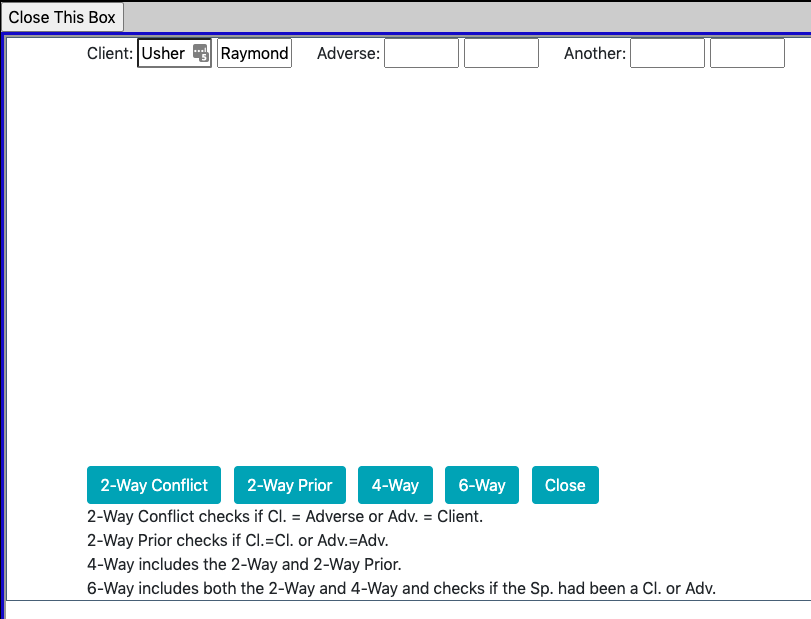Click the Adverse: label
811x619 pixels.
348,54
